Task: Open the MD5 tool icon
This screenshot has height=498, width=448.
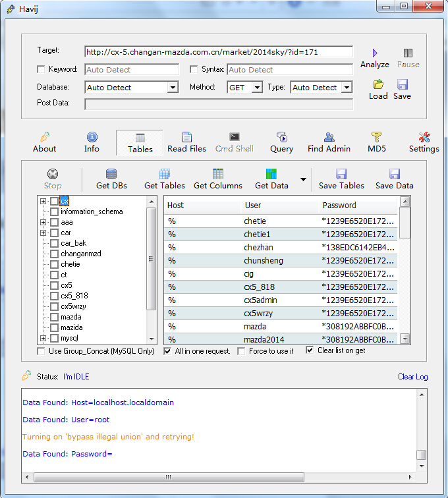Action: 376,137
